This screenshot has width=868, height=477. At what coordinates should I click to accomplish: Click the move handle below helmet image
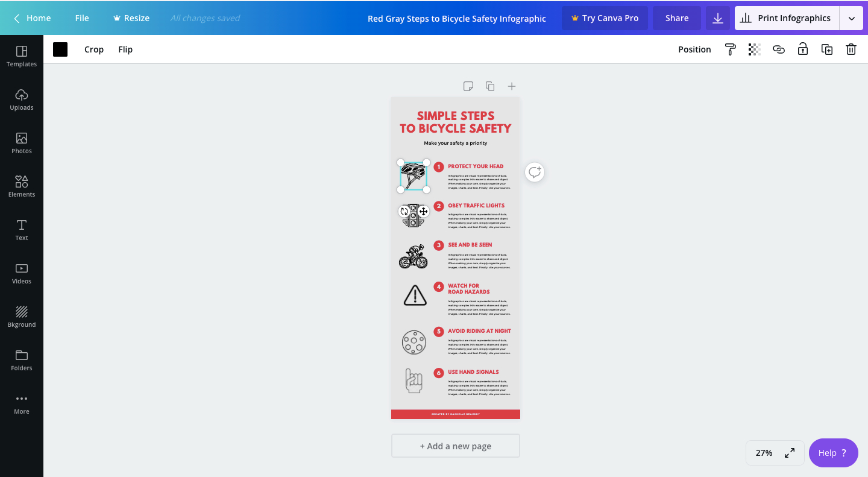click(423, 212)
